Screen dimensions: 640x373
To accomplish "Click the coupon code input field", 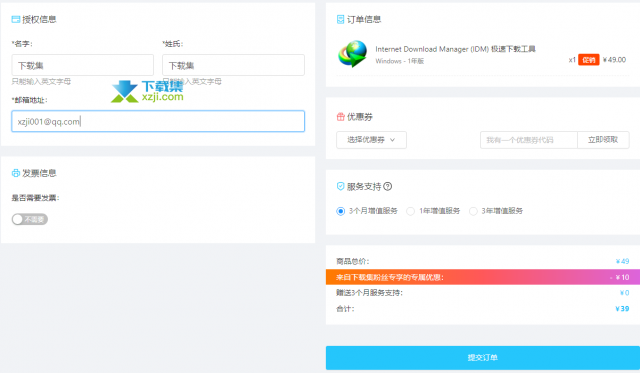I will tap(529, 140).
